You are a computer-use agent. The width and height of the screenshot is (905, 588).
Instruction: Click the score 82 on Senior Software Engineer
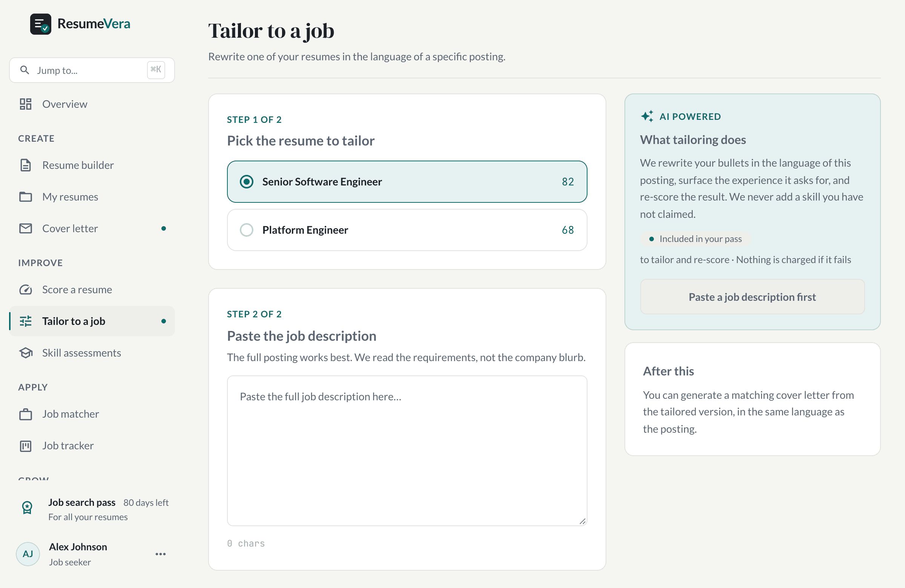click(x=568, y=182)
